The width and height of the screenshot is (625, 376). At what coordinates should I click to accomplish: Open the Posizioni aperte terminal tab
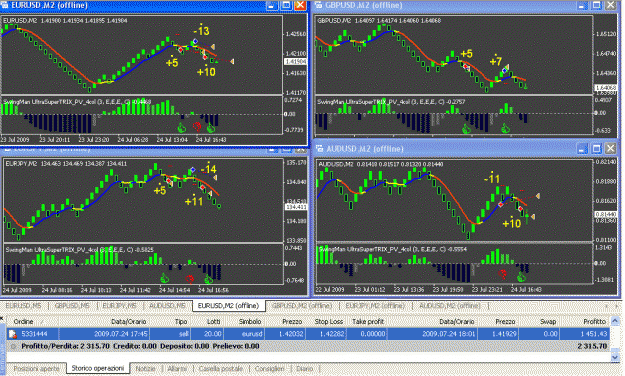(x=36, y=369)
